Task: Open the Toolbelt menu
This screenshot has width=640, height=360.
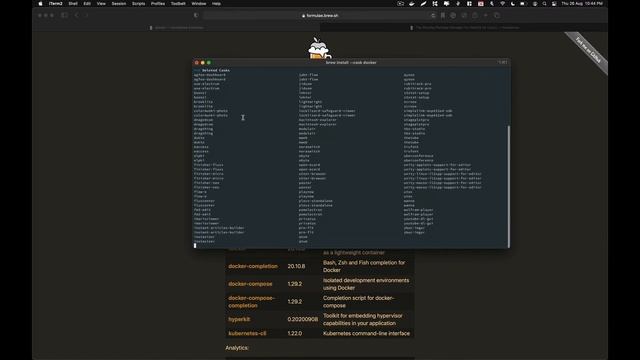Action: (178, 4)
